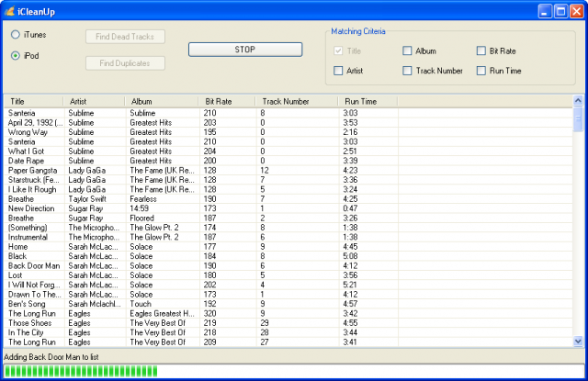Sort by the Track Number column header
This screenshot has height=381, width=588.
[x=297, y=102]
